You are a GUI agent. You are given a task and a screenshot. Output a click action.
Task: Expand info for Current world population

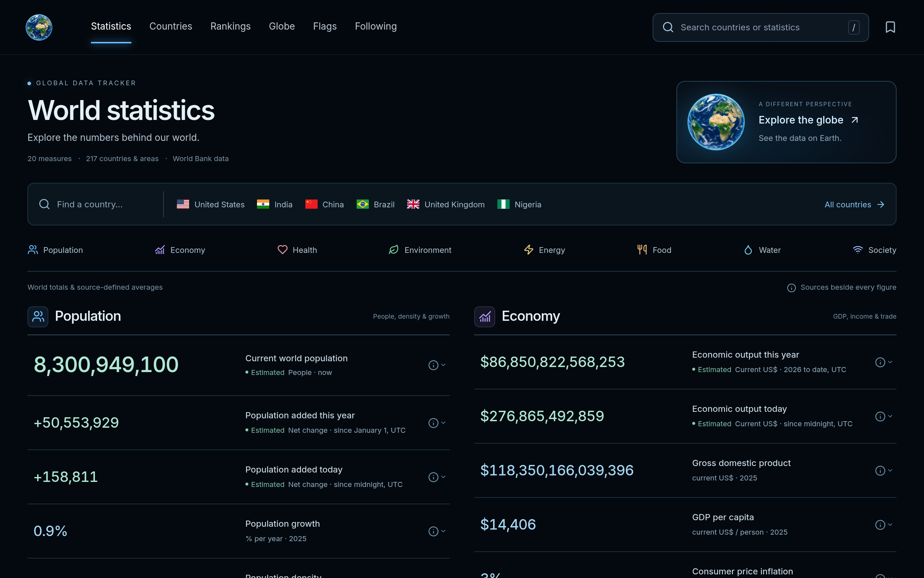[x=437, y=365]
